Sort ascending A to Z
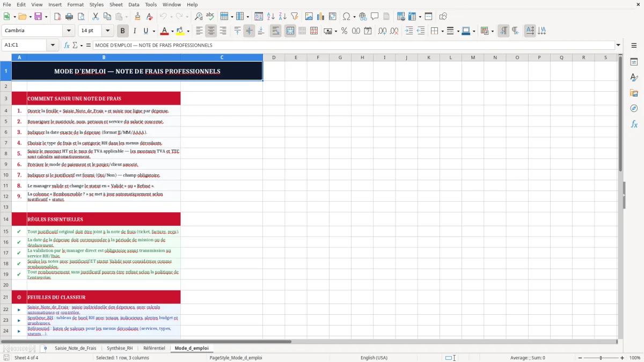Viewport: 644px width, 362px height. pyautogui.click(x=270, y=17)
